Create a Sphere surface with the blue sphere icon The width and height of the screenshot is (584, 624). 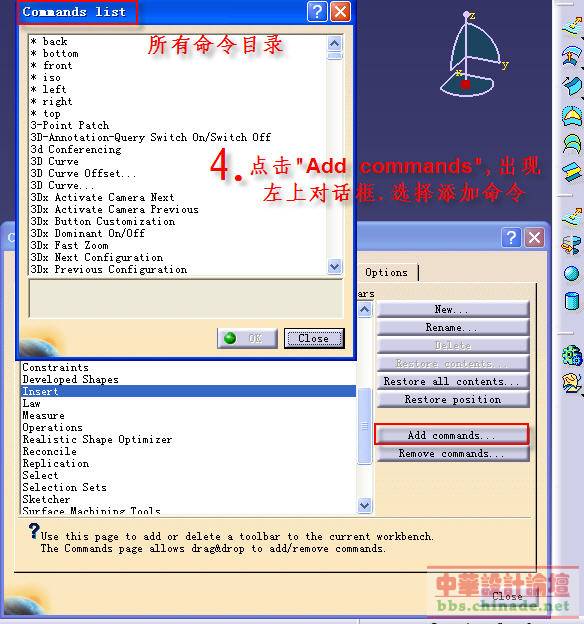(572, 273)
